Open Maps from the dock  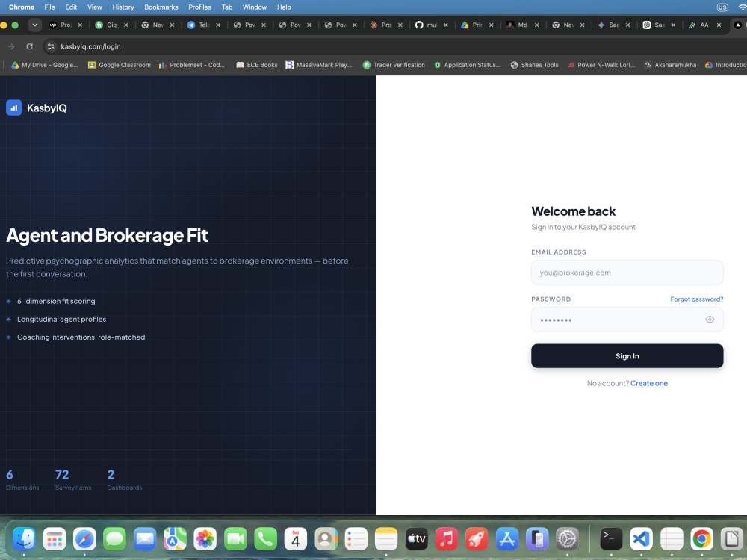[175, 539]
